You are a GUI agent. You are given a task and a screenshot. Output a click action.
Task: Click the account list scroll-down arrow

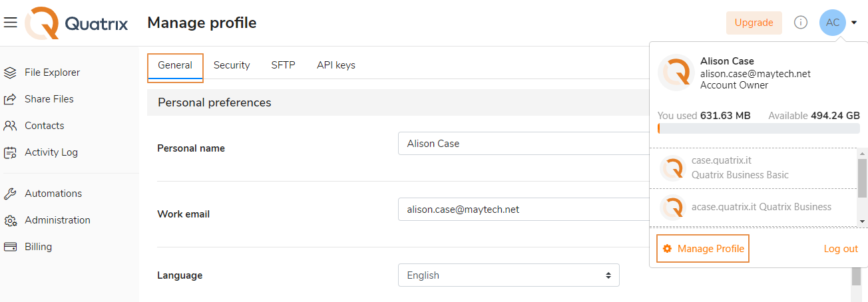point(863,221)
